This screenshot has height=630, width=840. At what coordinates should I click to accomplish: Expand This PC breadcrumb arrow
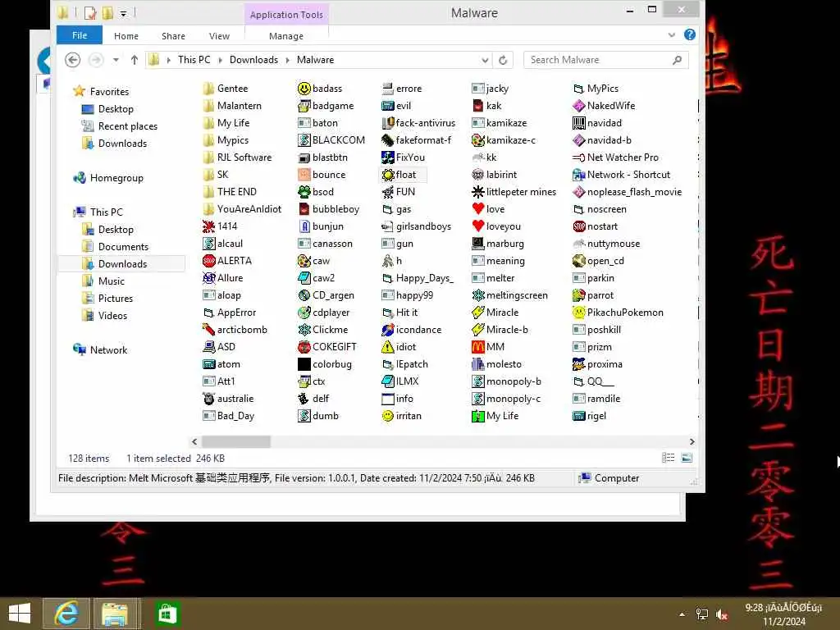220,60
